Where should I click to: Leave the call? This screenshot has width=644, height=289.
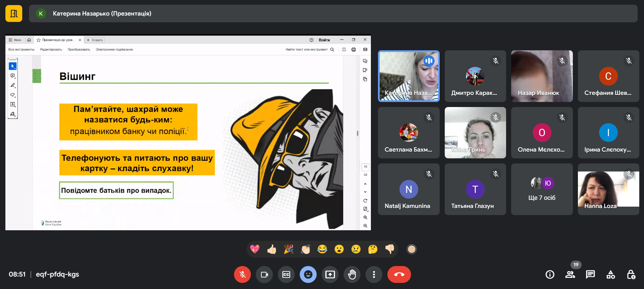(x=399, y=274)
